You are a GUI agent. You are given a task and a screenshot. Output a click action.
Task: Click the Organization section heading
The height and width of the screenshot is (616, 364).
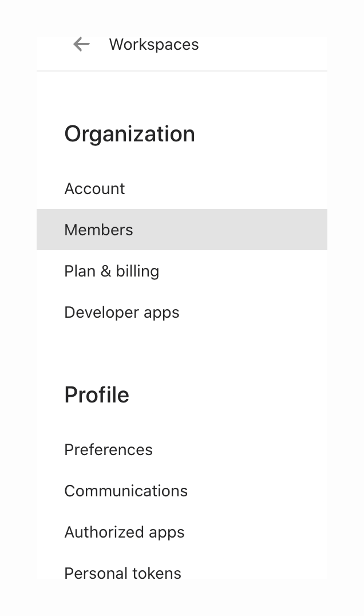pyautogui.click(x=129, y=133)
